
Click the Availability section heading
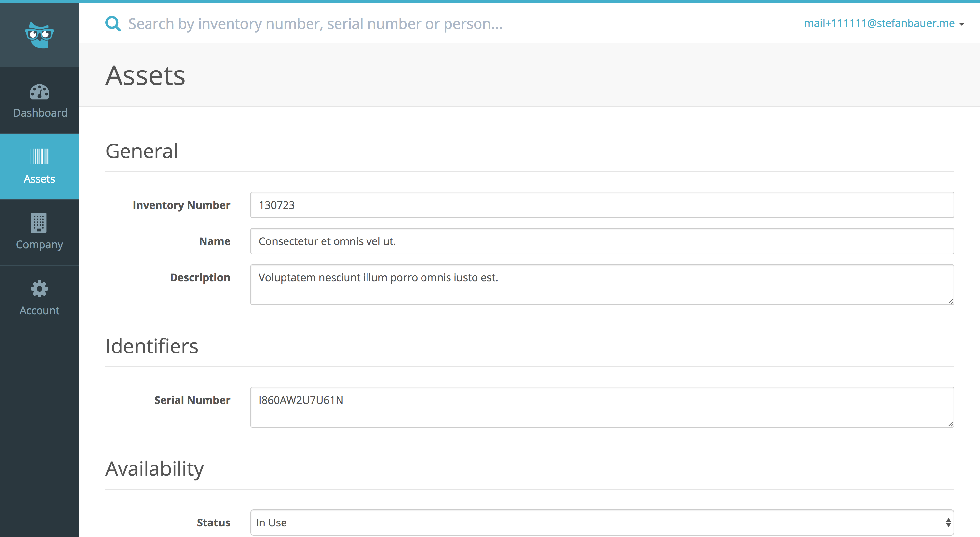154,469
